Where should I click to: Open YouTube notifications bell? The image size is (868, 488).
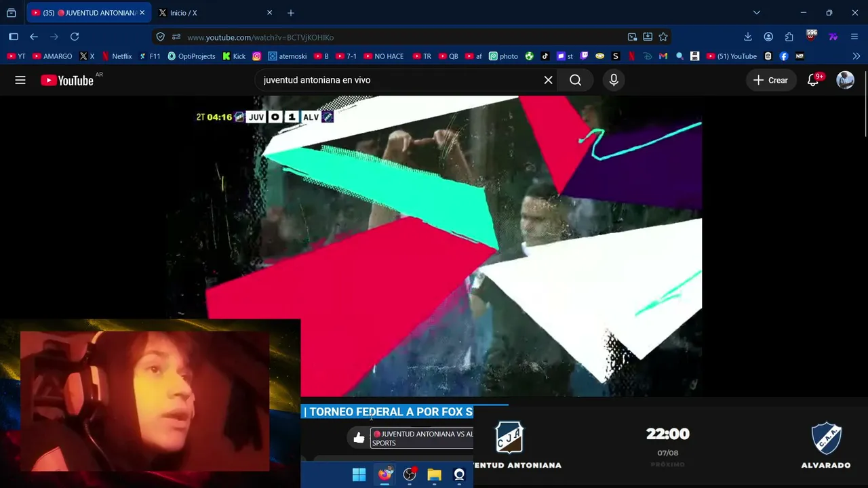[812, 80]
